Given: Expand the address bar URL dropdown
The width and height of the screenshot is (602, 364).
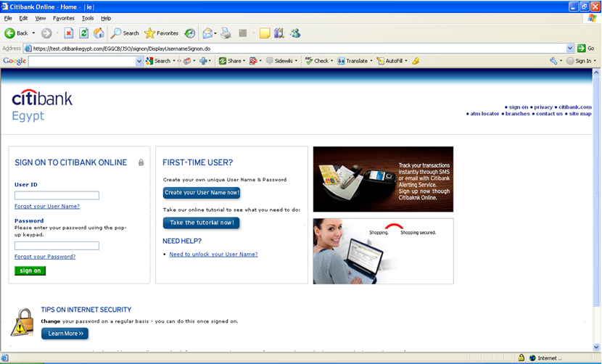Looking at the screenshot, I should point(571,49).
